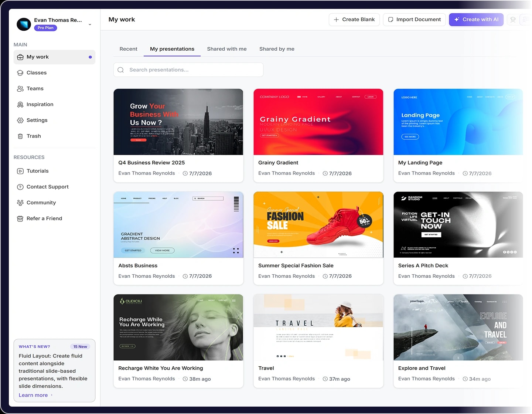Image resolution: width=532 pixels, height=414 pixels.
Task: Open Community using its sidebar icon
Action: (20, 203)
